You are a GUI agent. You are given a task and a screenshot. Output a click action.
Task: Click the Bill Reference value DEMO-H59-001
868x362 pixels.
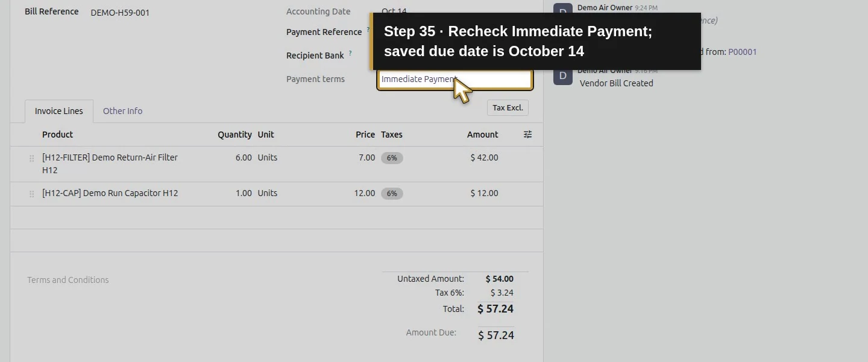click(x=120, y=13)
